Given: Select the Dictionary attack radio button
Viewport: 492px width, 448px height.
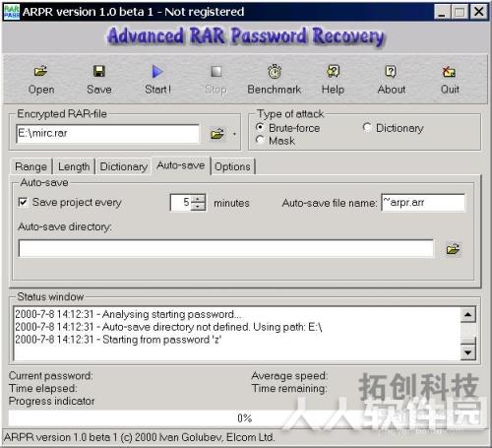Looking at the screenshot, I should [367, 127].
